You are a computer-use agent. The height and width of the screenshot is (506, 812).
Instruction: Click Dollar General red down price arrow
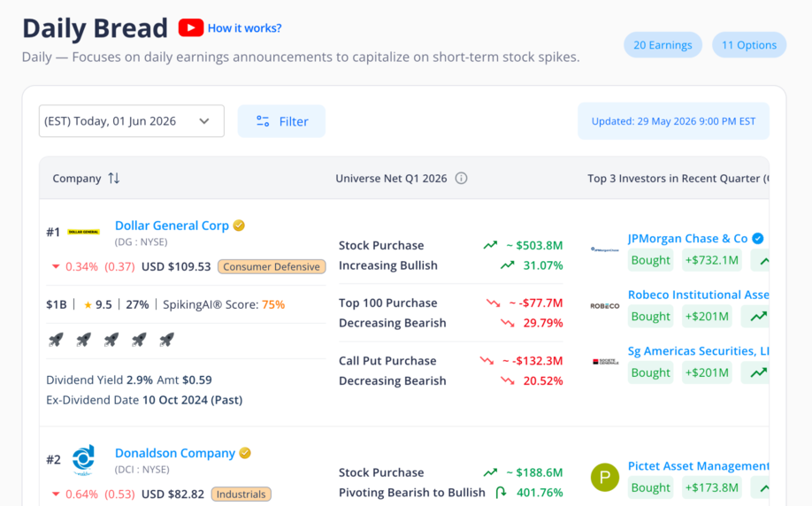pos(56,267)
